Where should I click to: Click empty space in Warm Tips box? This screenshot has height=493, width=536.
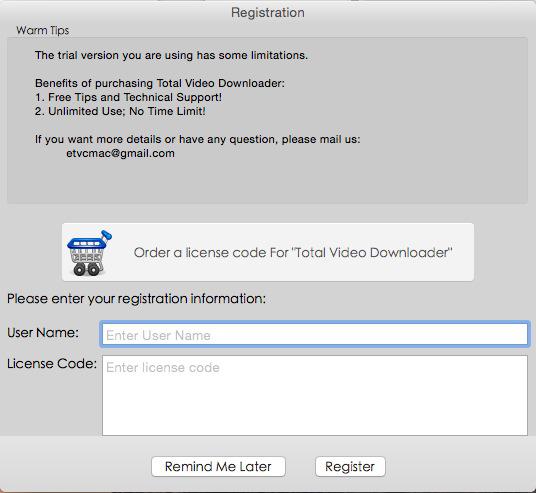(x=342, y=181)
